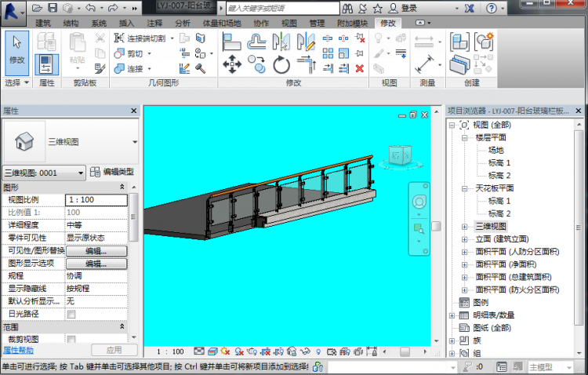Enable the 裁剪视图 (Crop View) checkbox
Screen dimensions: 588x375
click(71, 339)
